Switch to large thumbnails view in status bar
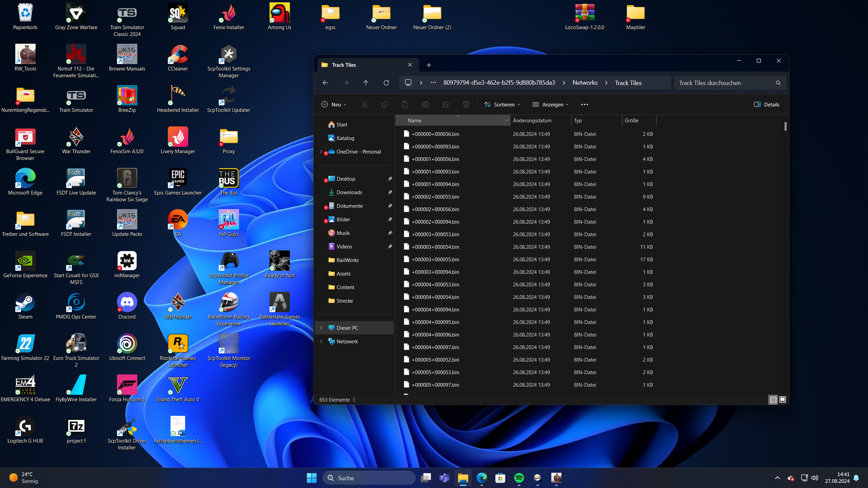Screen dimensions: 868x488 [x=783, y=399]
